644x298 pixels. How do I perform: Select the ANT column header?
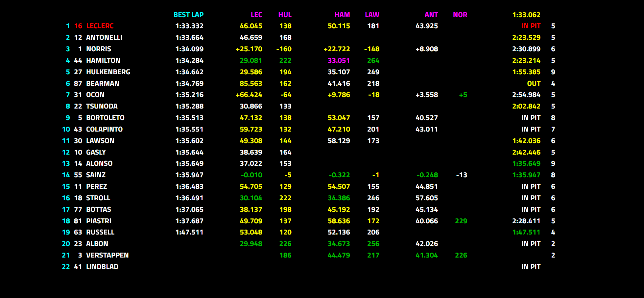(x=431, y=15)
